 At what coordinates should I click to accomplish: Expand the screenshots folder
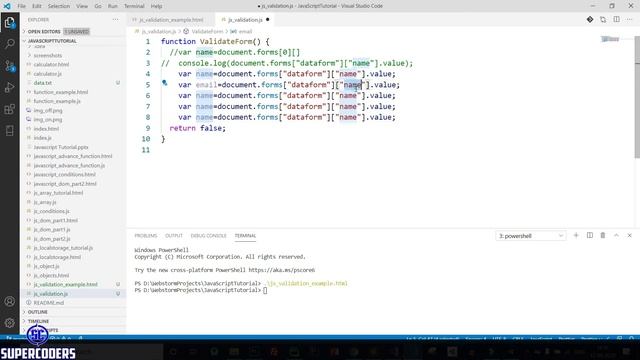48,55
